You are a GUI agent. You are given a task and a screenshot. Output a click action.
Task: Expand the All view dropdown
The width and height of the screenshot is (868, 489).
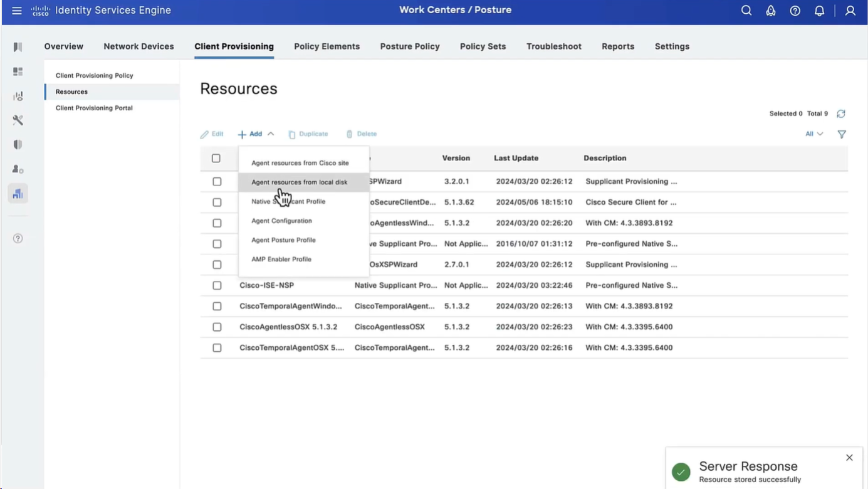(x=813, y=134)
